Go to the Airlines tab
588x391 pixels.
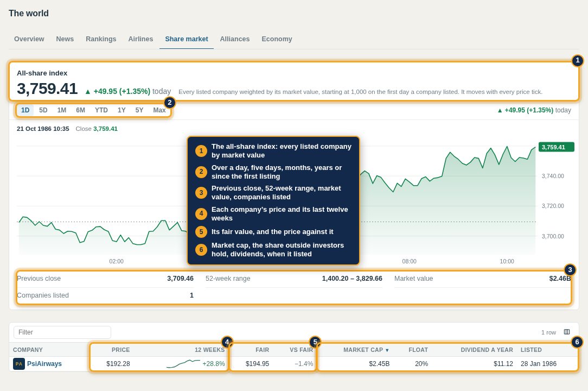click(140, 39)
